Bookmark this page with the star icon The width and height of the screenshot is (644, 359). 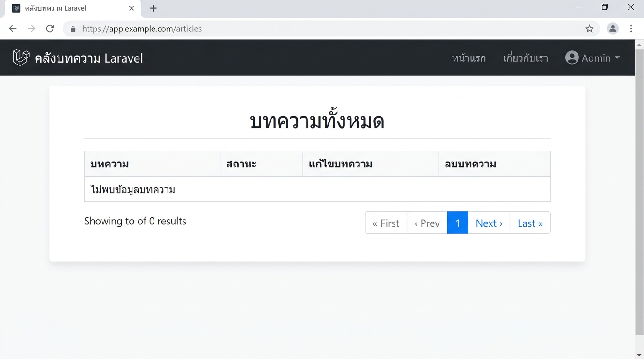coord(589,29)
